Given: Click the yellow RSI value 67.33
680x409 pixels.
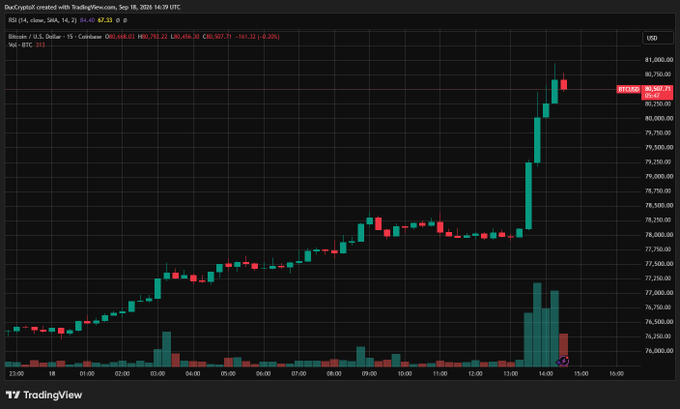Looking at the screenshot, I should tap(105, 20).
